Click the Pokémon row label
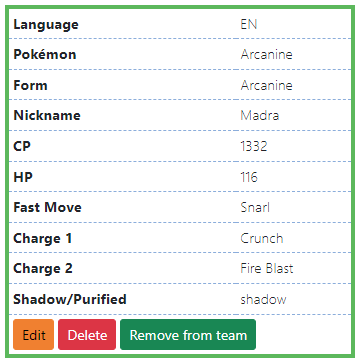The image size is (361, 363). point(45,54)
